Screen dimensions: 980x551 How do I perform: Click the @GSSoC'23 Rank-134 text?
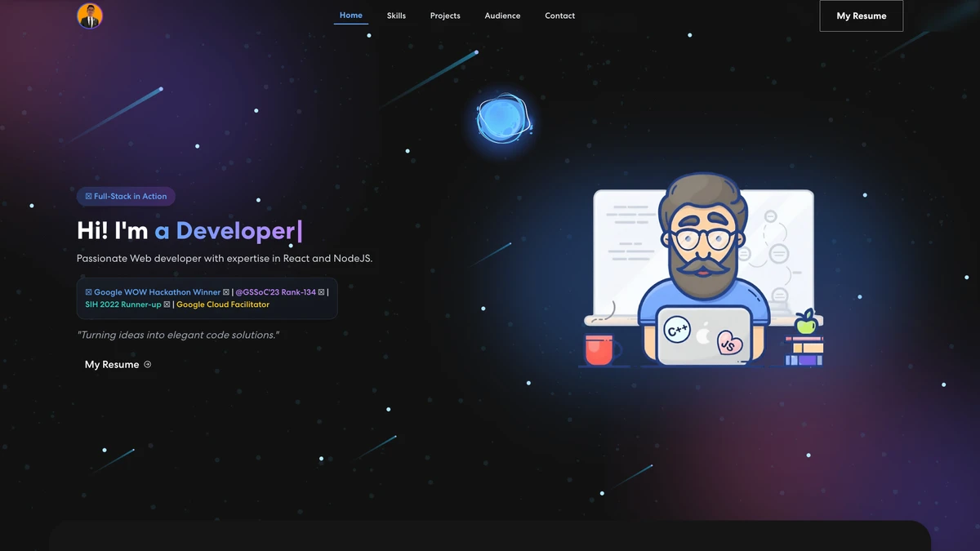275,292
